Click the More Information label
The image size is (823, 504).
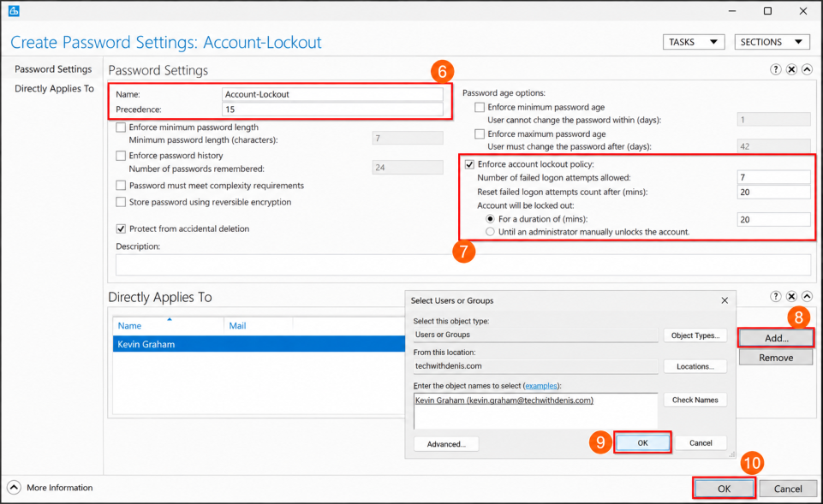pyautogui.click(x=59, y=488)
